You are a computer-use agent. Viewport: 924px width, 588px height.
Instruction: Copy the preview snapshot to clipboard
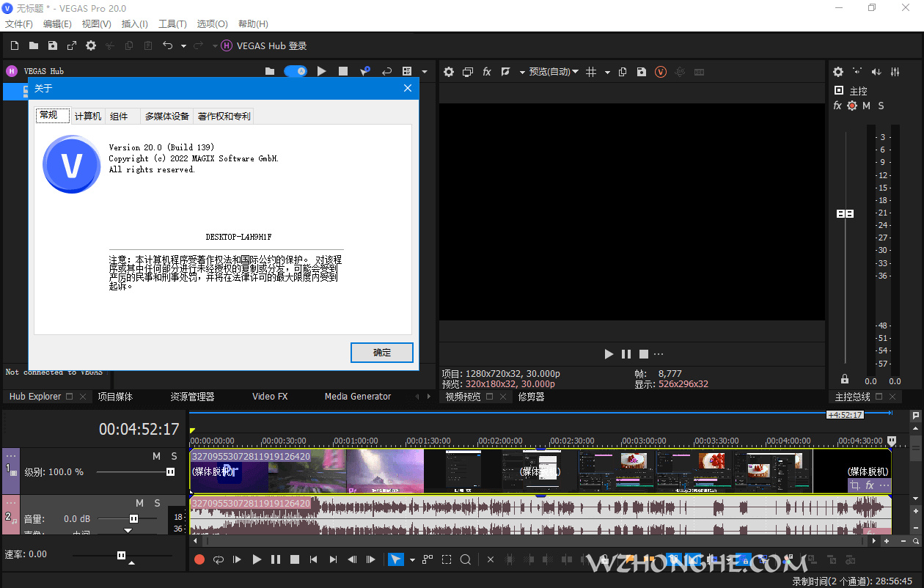point(622,72)
